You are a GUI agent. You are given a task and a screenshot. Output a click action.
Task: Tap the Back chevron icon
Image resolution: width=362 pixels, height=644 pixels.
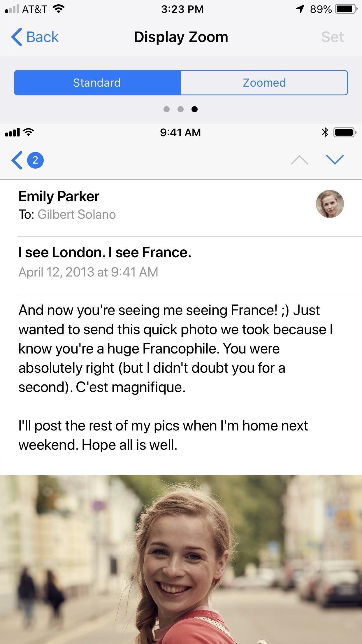pos(17,37)
